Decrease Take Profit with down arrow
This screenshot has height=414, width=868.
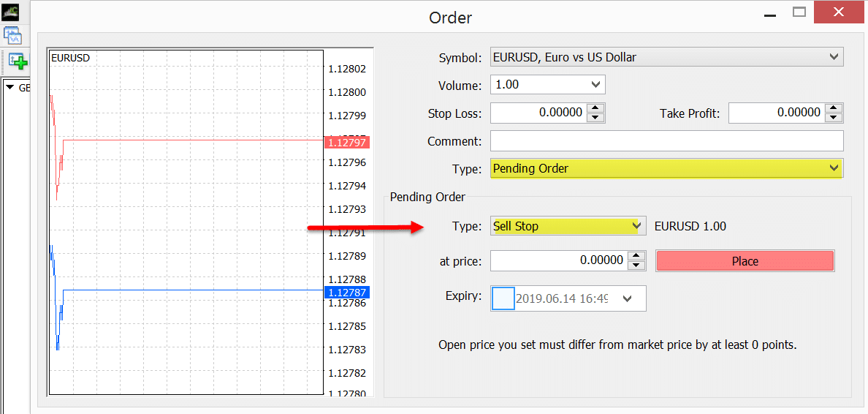(x=834, y=118)
